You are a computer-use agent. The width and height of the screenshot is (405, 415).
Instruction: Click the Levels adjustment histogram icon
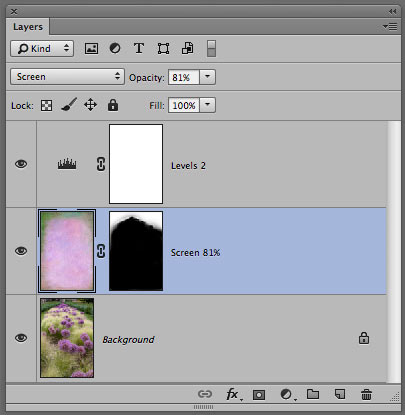(67, 164)
